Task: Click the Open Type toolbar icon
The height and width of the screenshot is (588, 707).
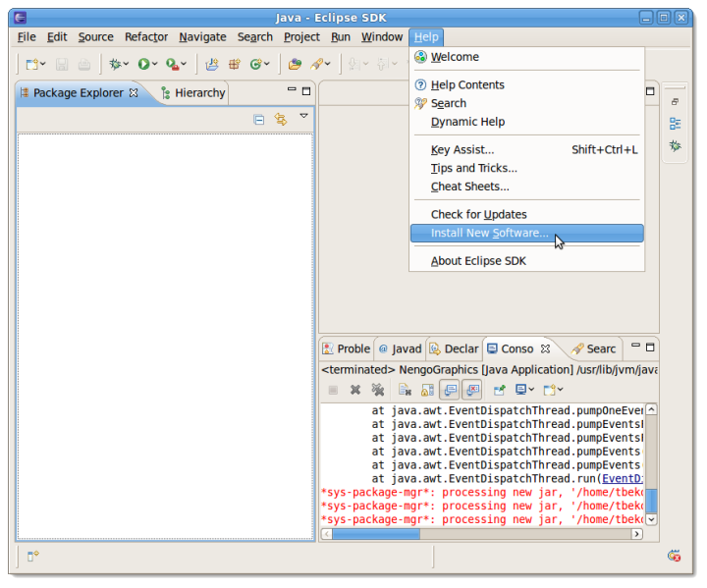Action: pyautogui.click(x=295, y=65)
